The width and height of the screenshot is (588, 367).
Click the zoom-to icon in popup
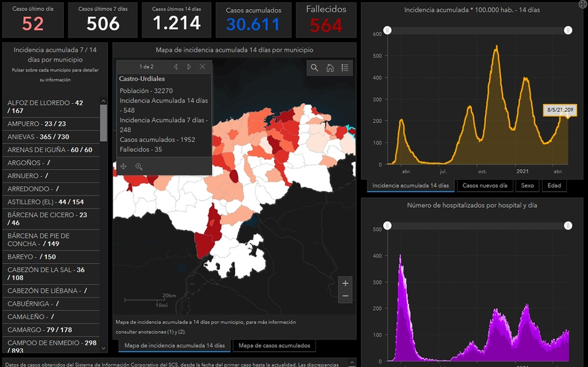click(139, 166)
